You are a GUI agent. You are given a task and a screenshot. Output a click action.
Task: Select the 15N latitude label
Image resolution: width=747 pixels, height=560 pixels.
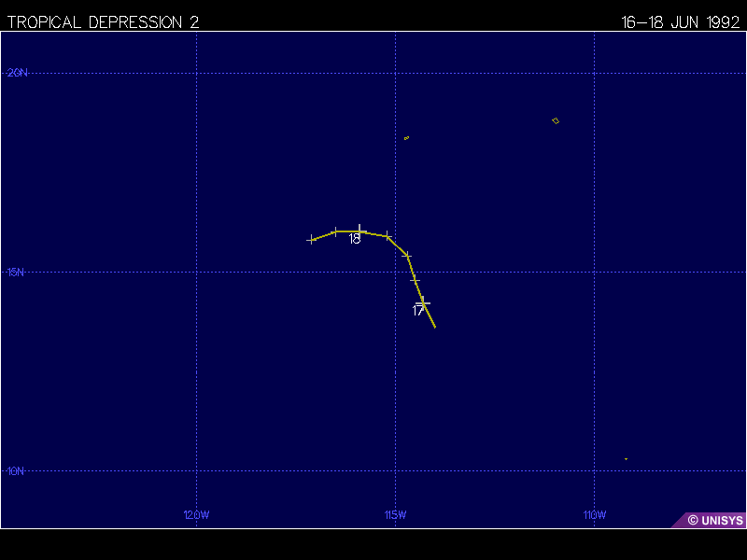[17, 272]
